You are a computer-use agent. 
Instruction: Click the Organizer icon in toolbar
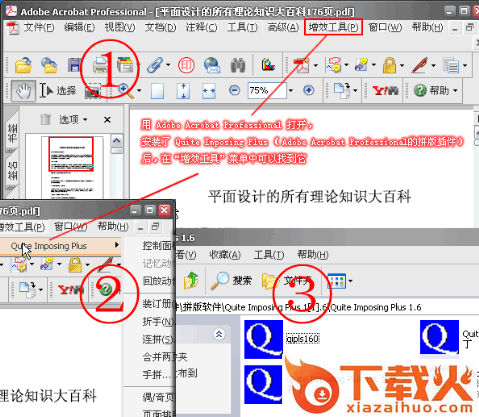125,65
